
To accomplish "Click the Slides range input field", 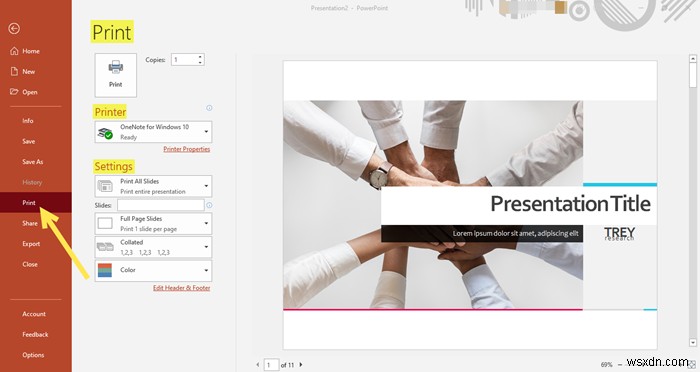I will tap(161, 205).
